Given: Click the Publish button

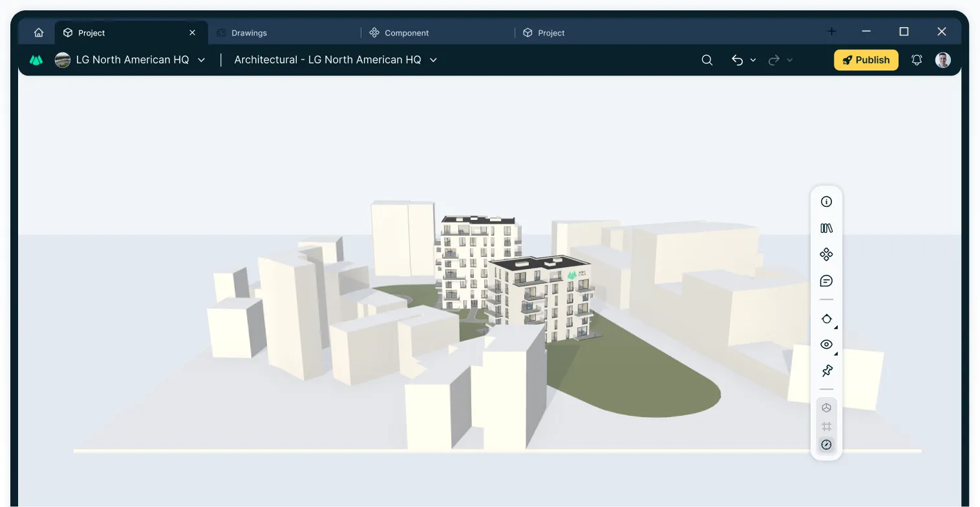Looking at the screenshot, I should [866, 60].
